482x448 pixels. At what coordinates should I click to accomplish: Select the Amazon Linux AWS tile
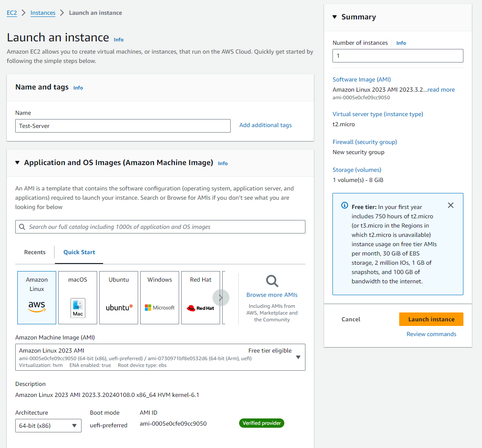(x=37, y=297)
